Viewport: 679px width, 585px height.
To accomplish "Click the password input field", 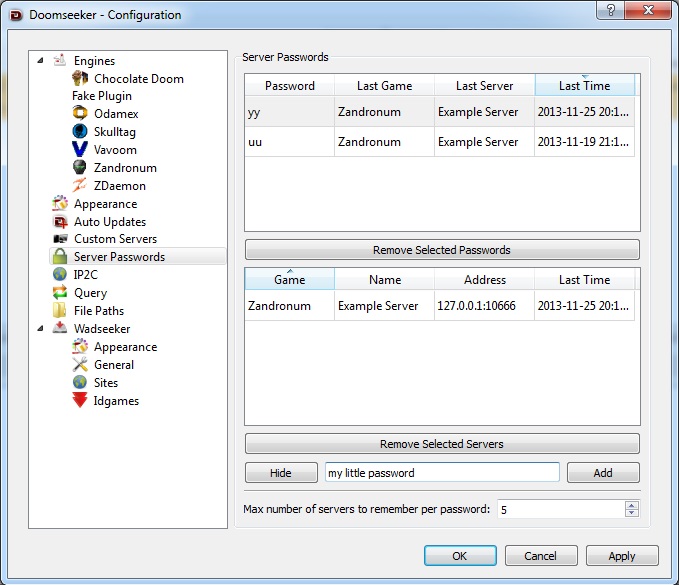I will (441, 473).
